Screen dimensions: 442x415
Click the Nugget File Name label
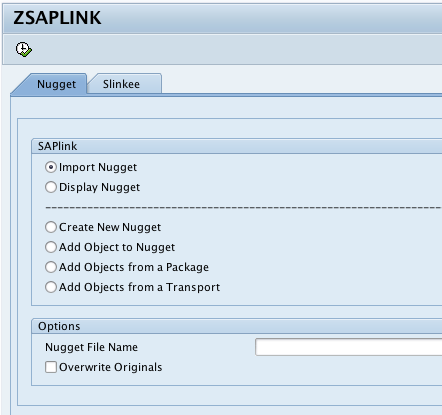click(x=91, y=347)
